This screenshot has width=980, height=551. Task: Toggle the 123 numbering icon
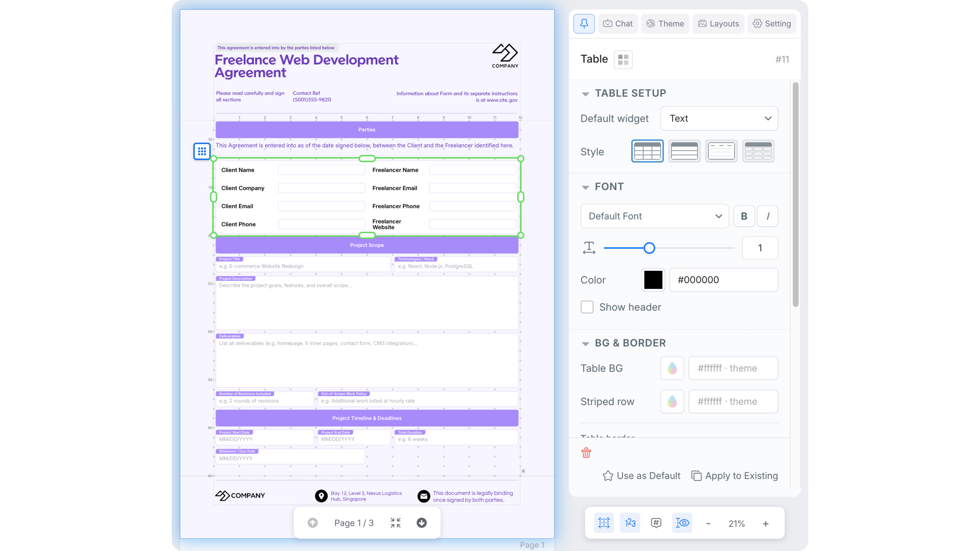pos(630,523)
